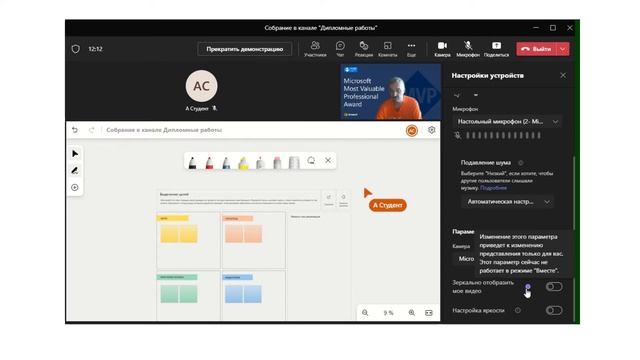Screen dimensions: 640x360
Task: Open the Ещё more actions menu
Action: (411, 49)
